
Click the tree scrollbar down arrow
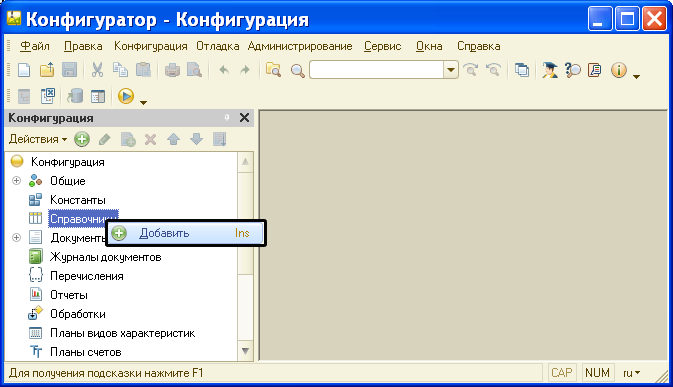coord(245,351)
